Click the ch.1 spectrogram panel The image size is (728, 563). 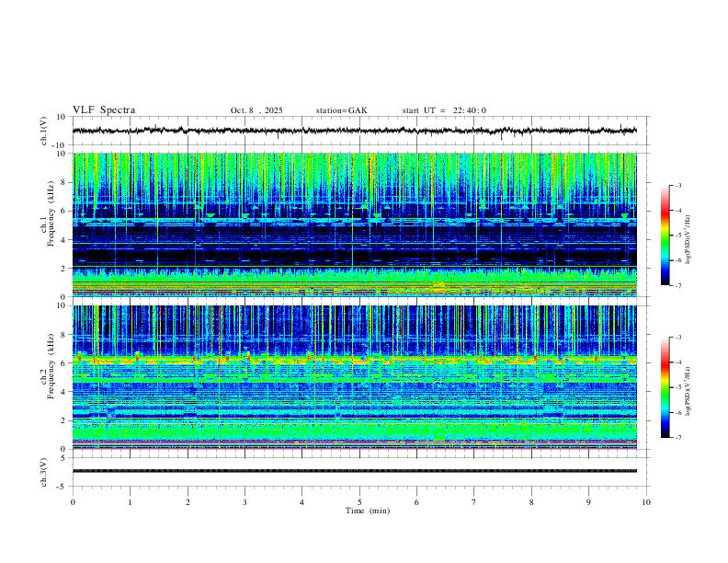pos(354,224)
